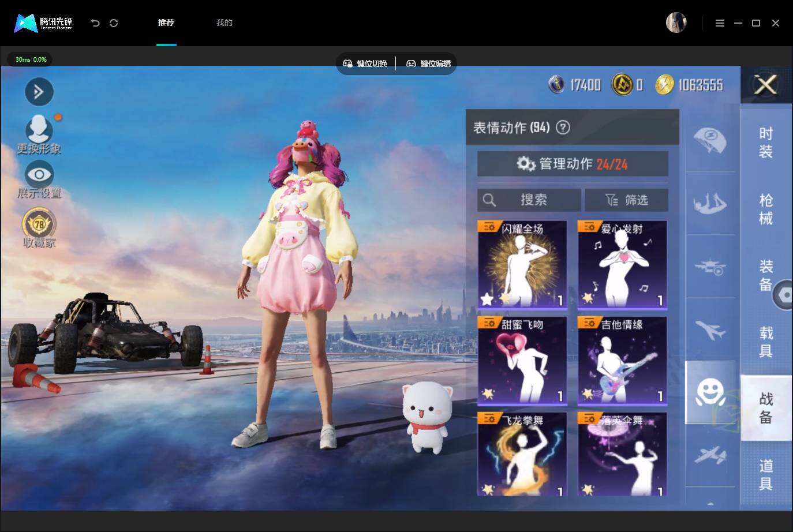This screenshot has width=793, height=532.
Task: Click the white cat pet
Action: [x=426, y=417]
